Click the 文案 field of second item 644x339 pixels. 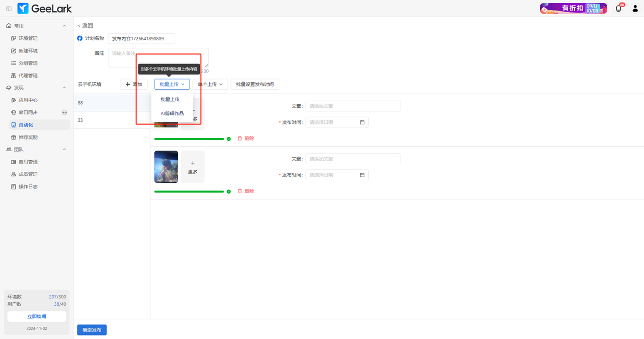(x=353, y=159)
